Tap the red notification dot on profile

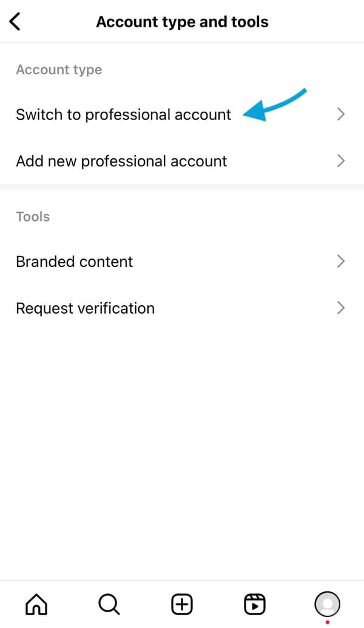tap(327, 620)
